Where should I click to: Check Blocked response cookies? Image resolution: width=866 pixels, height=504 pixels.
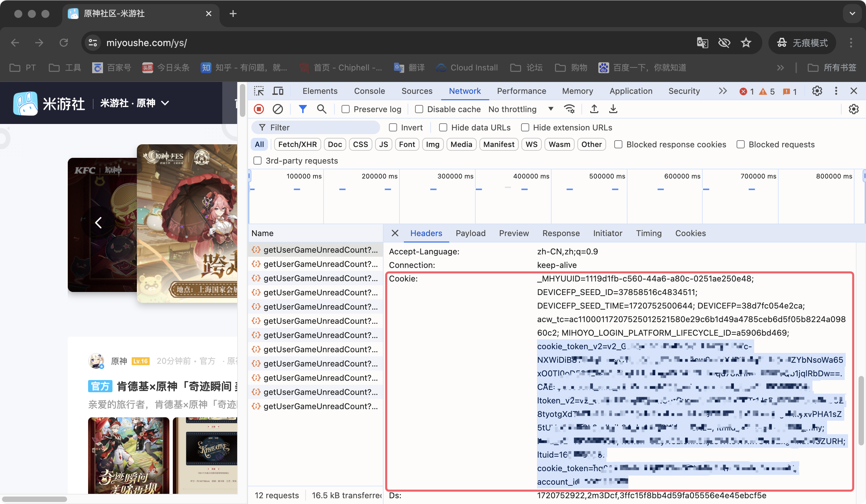point(618,144)
